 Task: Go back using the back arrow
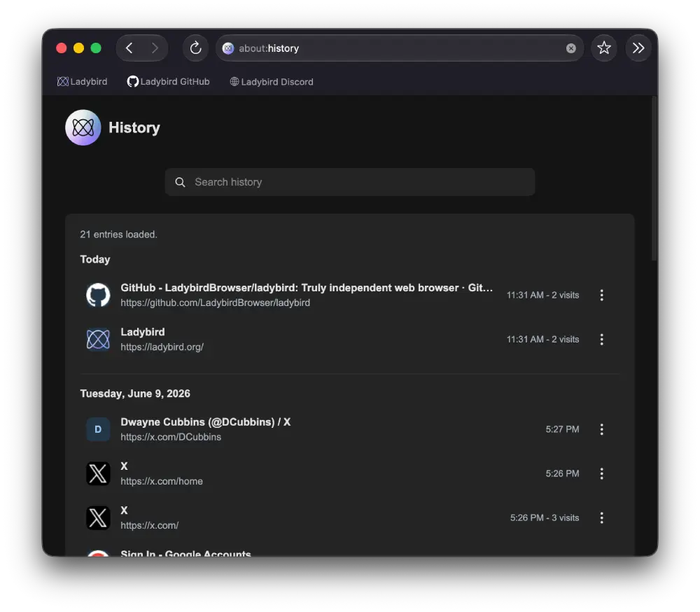(129, 48)
